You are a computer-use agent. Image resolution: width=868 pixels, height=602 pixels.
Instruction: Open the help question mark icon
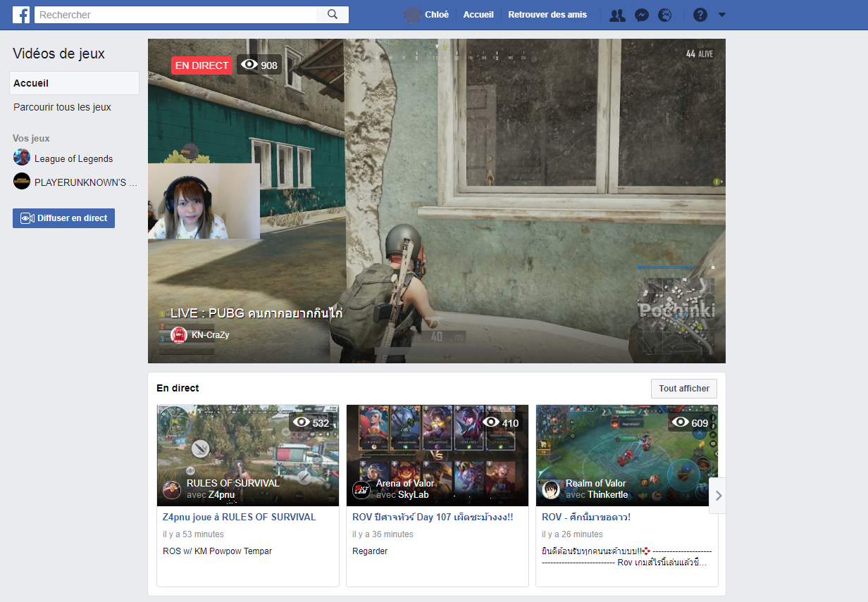700,15
